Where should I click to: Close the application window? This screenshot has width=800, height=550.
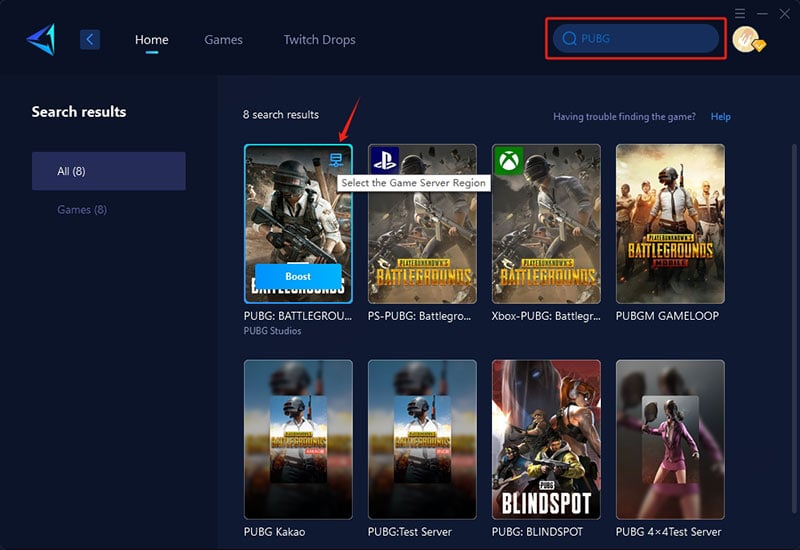[x=785, y=14]
